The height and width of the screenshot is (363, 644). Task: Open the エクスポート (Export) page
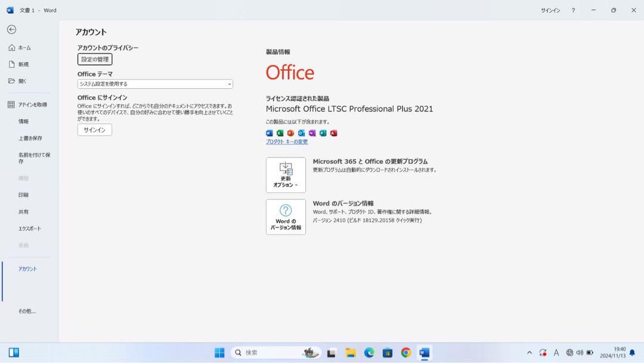point(30,229)
